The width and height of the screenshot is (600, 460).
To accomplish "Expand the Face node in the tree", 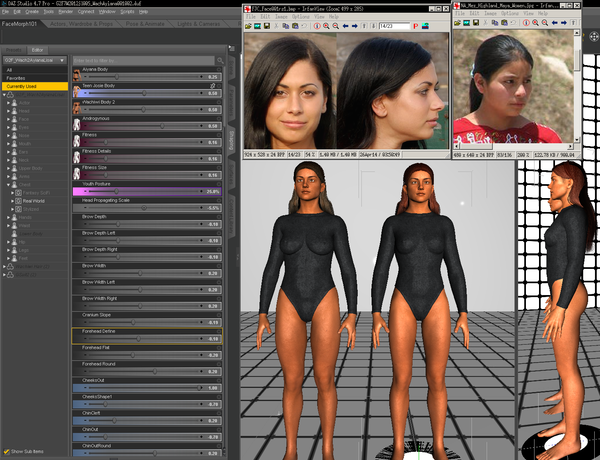I will pyautogui.click(x=10, y=120).
